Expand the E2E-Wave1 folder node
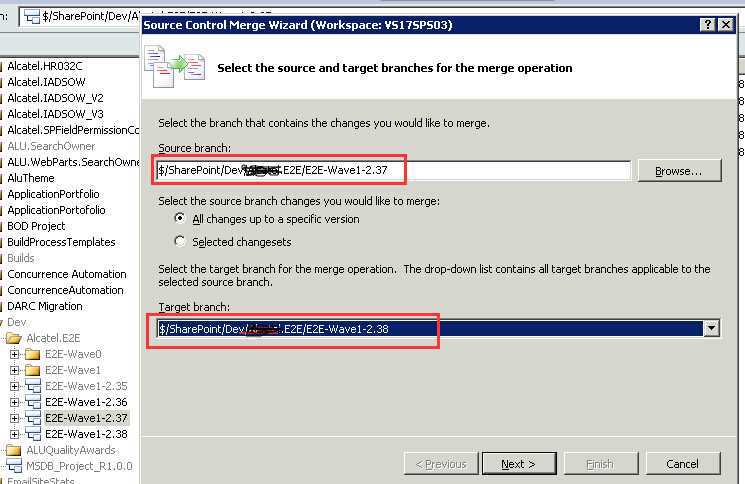This screenshot has height=484, width=745. click(14, 370)
